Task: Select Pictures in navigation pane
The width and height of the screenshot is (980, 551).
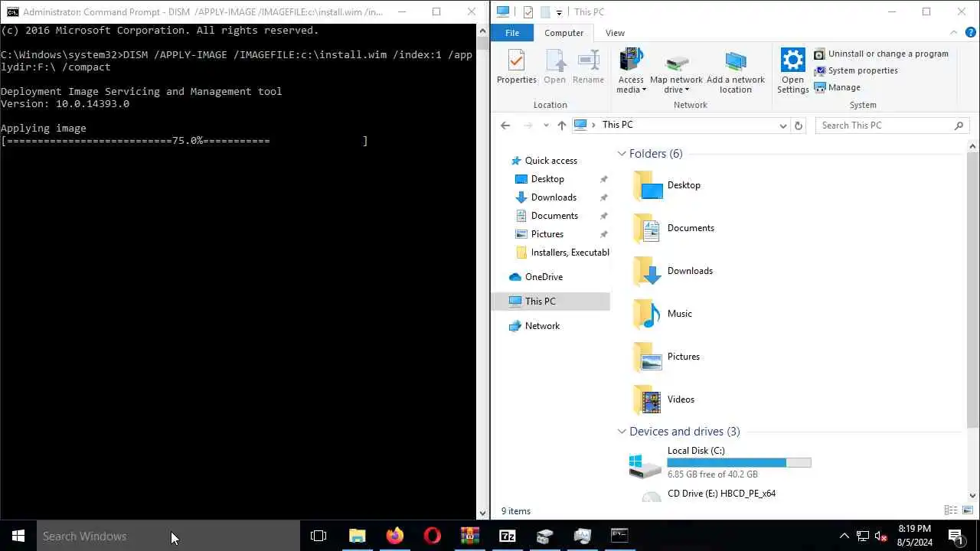Action: pyautogui.click(x=547, y=234)
